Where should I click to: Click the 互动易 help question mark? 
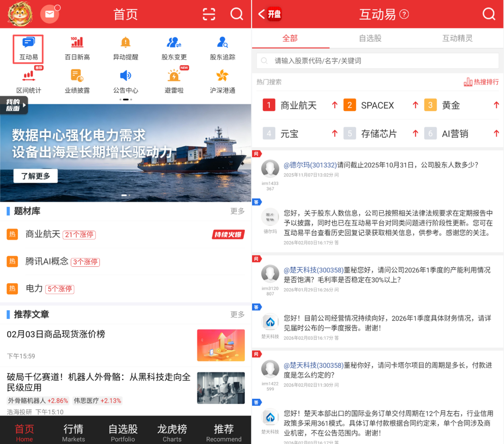point(404,15)
